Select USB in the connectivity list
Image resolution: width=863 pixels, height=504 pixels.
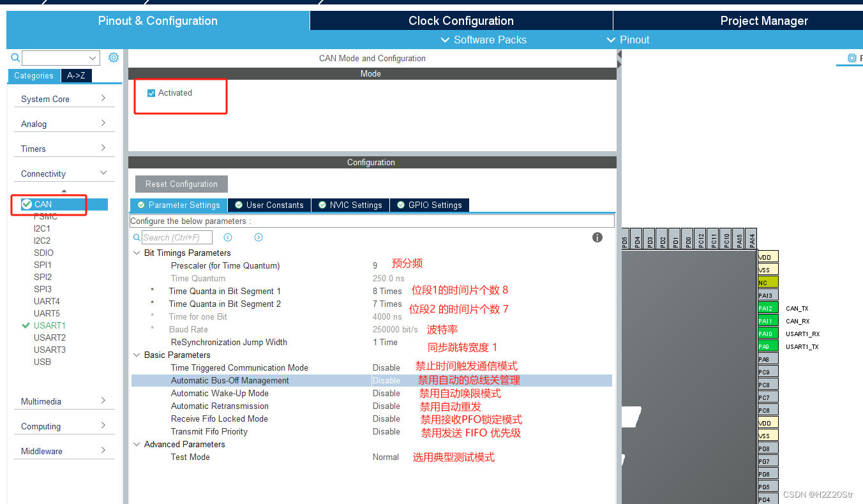point(42,362)
